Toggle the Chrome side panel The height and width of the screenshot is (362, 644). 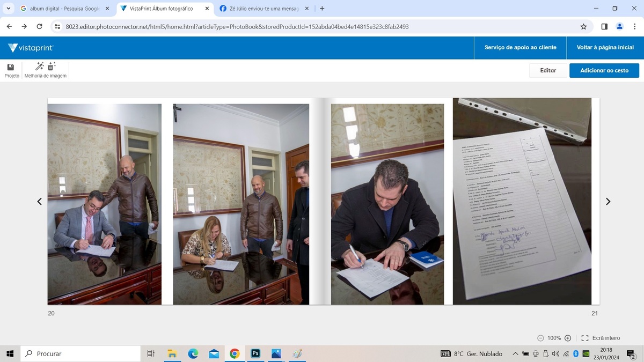[604, 26]
